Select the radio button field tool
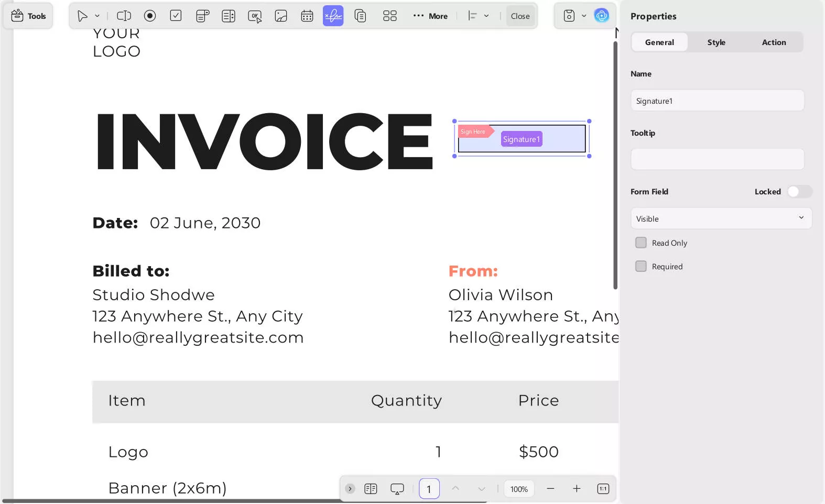Viewport: 825px width, 504px height. pyautogui.click(x=150, y=16)
